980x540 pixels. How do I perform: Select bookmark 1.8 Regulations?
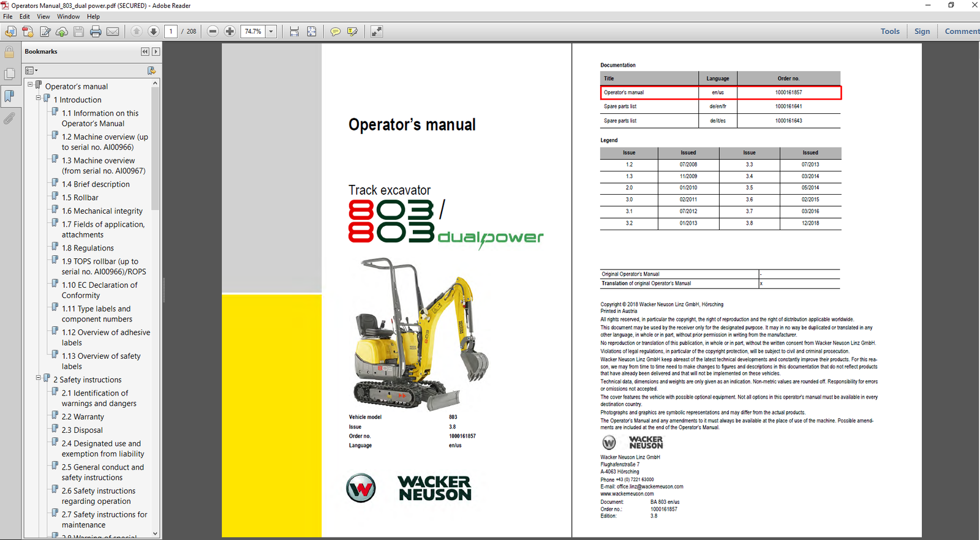88,248
